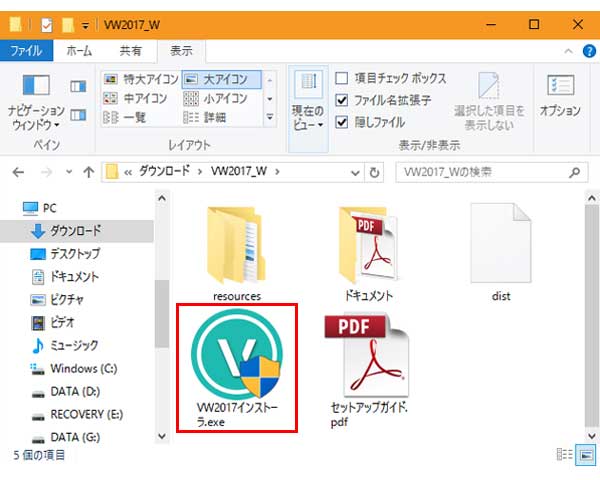
Task: Click the VW2017_Wの検索 search field
Action: (x=492, y=173)
